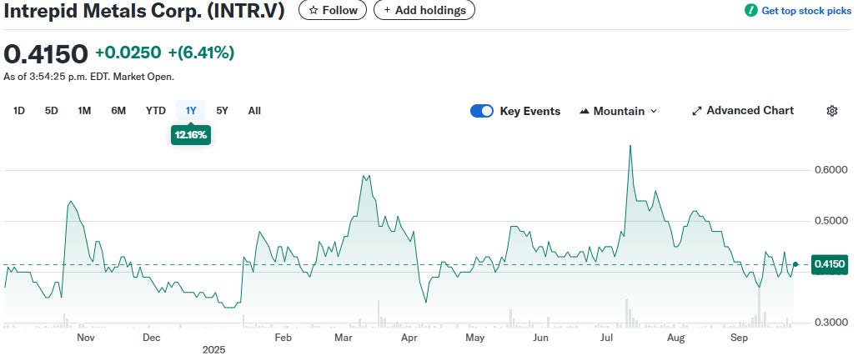Select the 5D time range

point(52,111)
